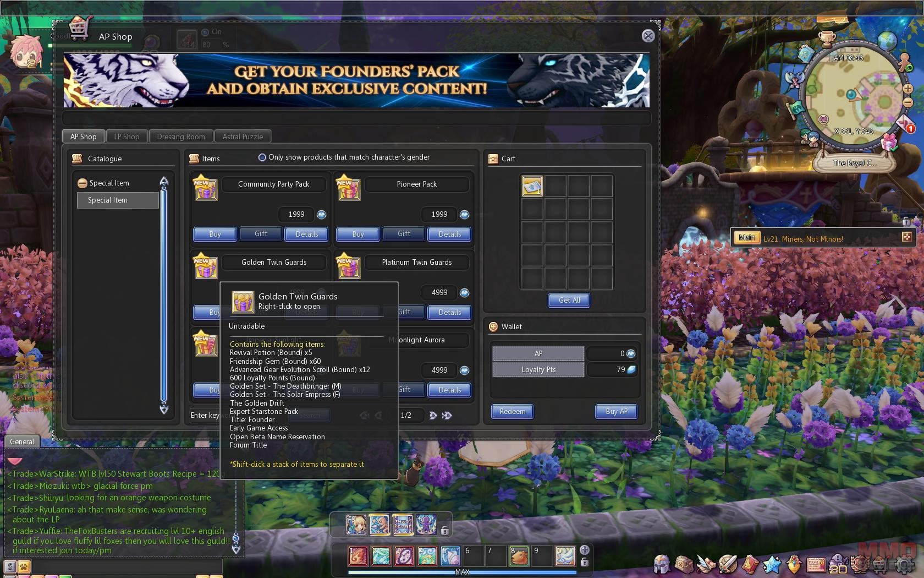The image size is (924, 578).
Task: Click the blonde girl F9 eidolon portrait
Action: click(356, 525)
